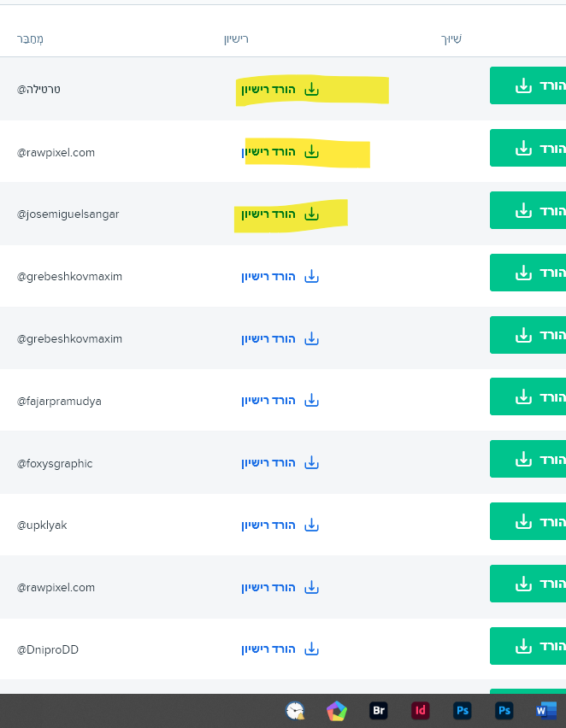
Task: Open Adobe Bridge from the taskbar
Action: pos(379,711)
